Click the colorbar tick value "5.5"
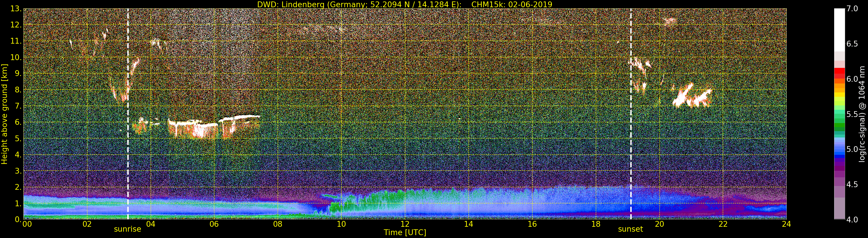 [x=852, y=114]
